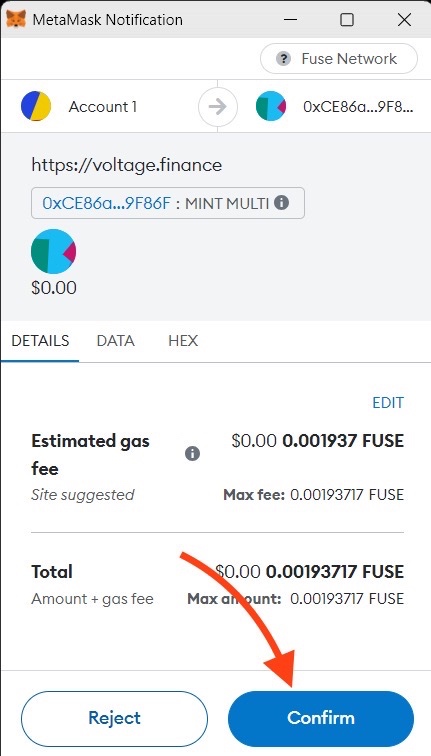Select the DETAILS tab
The image size is (431, 756).
pos(40,341)
